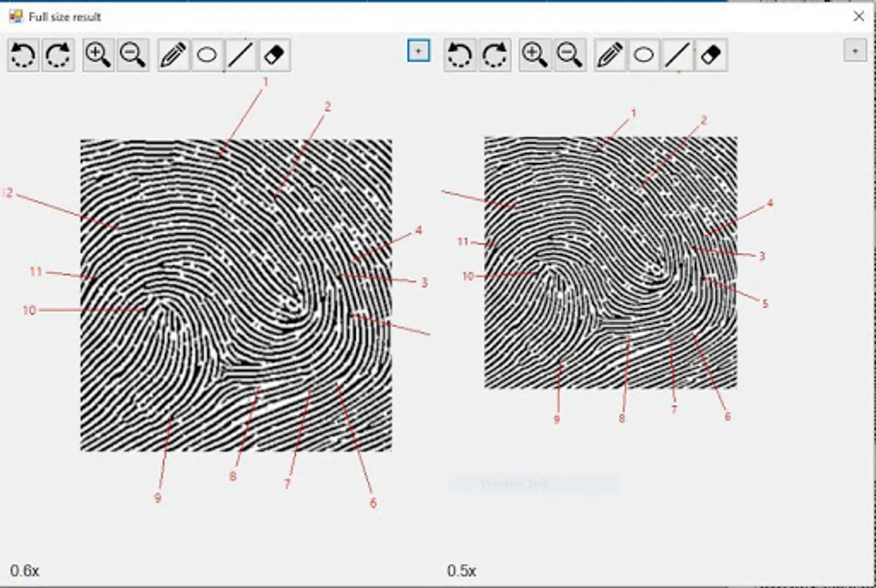Zoom in on the left fingerprint image
The width and height of the screenshot is (876, 588).
pyautogui.click(x=98, y=55)
